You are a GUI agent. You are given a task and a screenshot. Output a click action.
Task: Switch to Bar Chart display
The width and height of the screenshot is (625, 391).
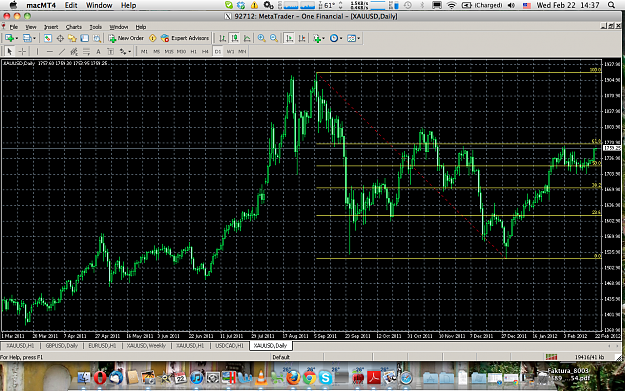pos(222,38)
